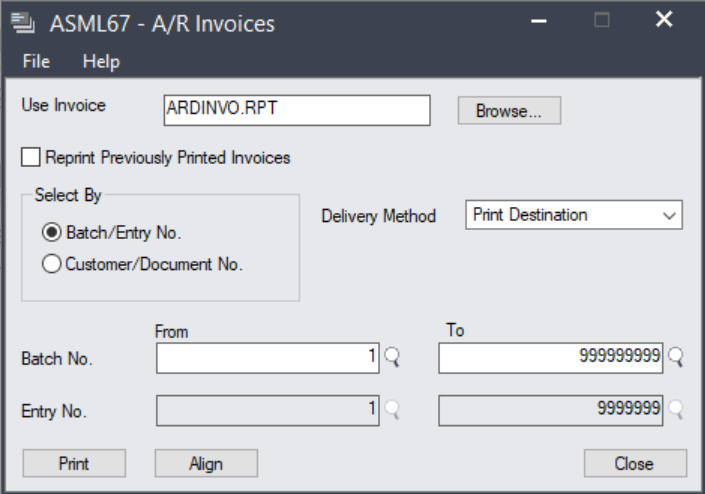Click the Close button at bottom right
Screen dimensions: 705x494
tap(635, 463)
